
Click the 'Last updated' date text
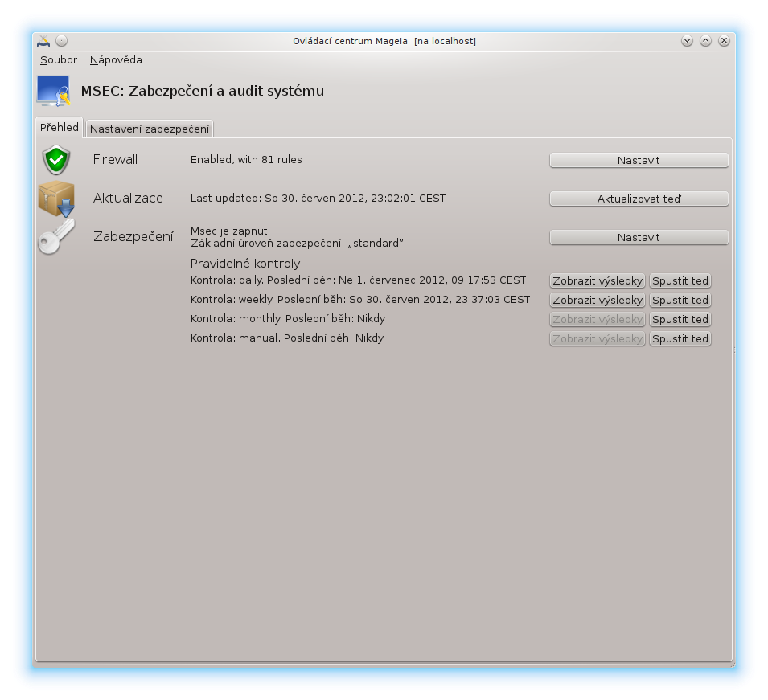[x=318, y=199]
